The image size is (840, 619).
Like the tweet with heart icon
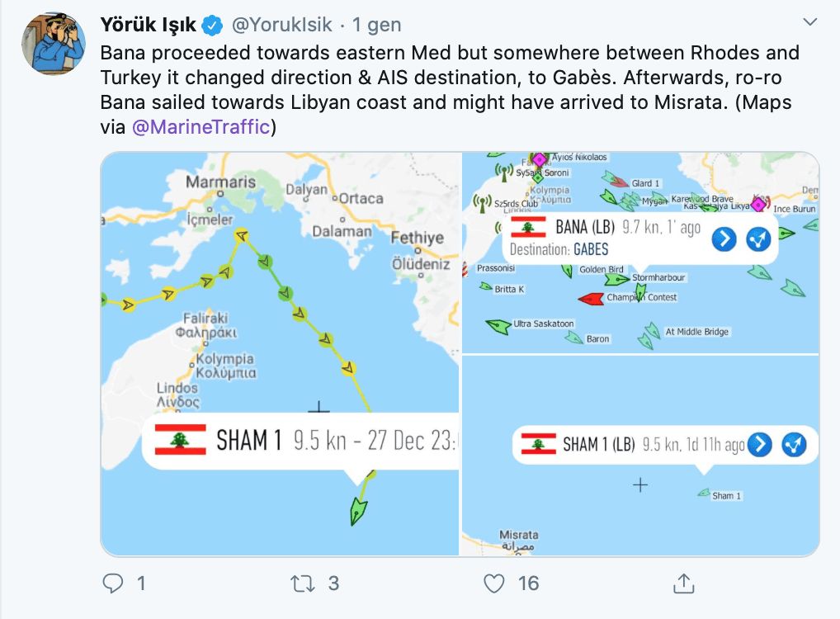[493, 584]
